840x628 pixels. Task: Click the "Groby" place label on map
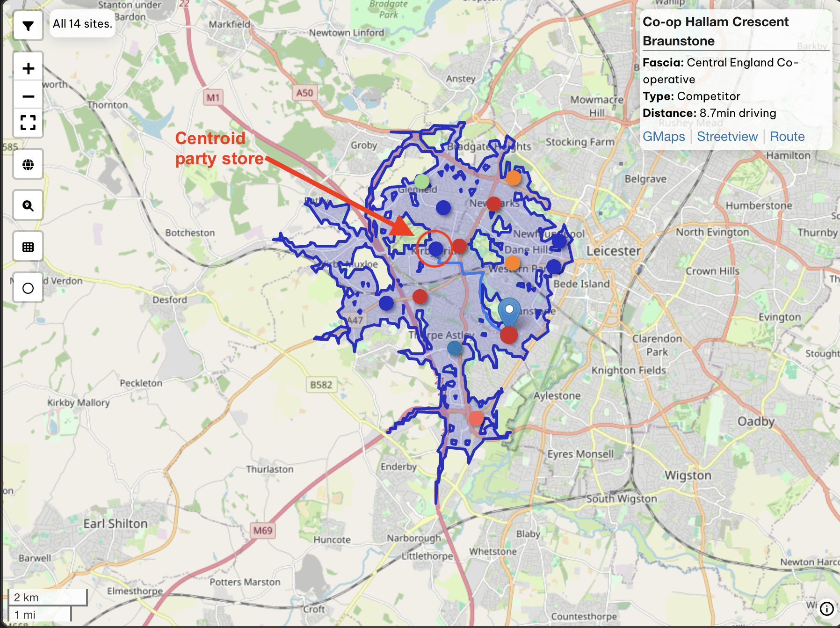(x=364, y=146)
